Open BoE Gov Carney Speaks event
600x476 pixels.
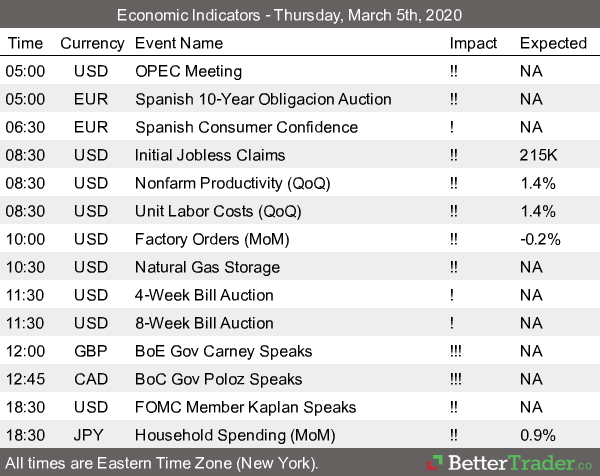pyautogui.click(x=223, y=351)
